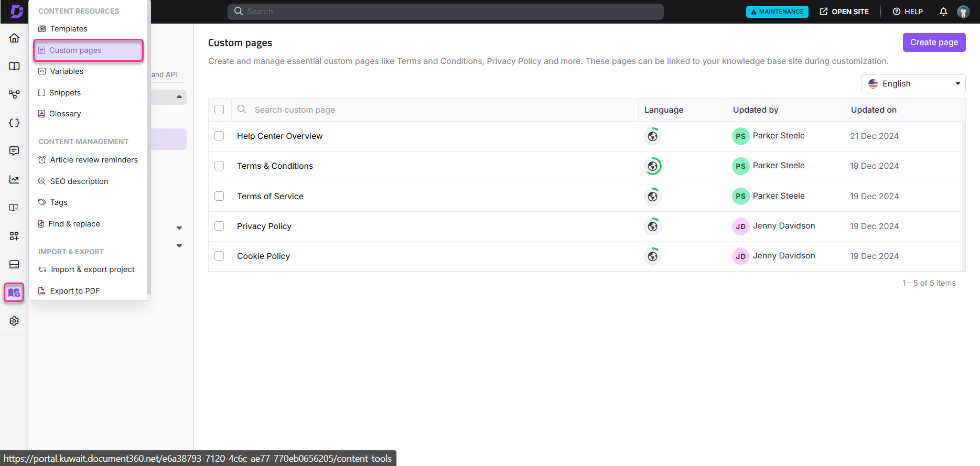Click the Create page button
980x466 pixels.
point(934,42)
